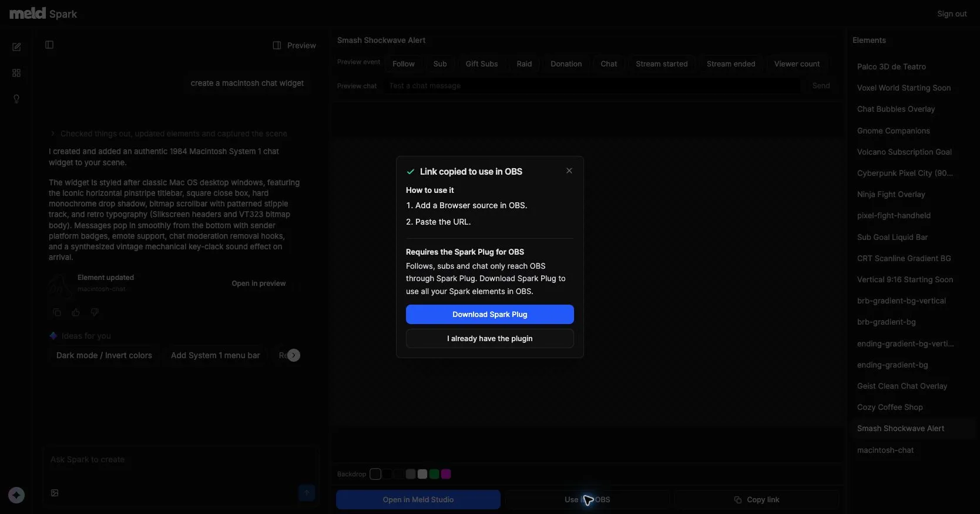Trigger the Stream started preview event
This screenshot has width=980, height=514.
pos(662,64)
